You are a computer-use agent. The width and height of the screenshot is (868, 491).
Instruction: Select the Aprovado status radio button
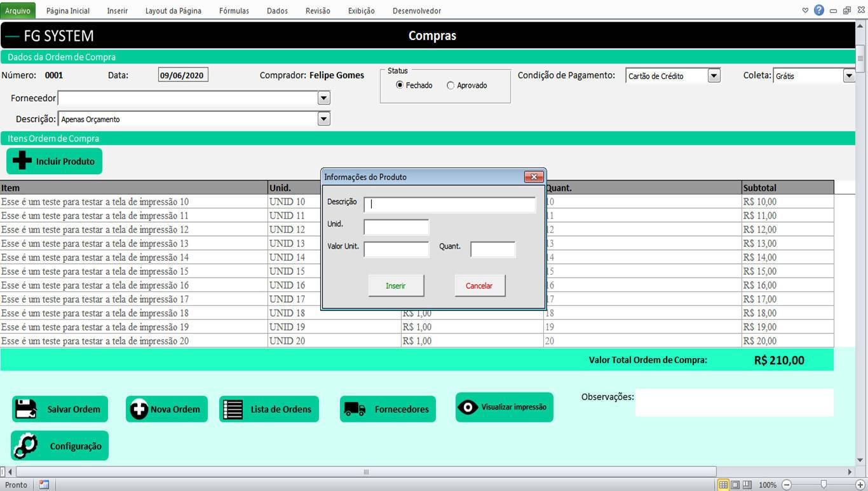click(x=451, y=85)
